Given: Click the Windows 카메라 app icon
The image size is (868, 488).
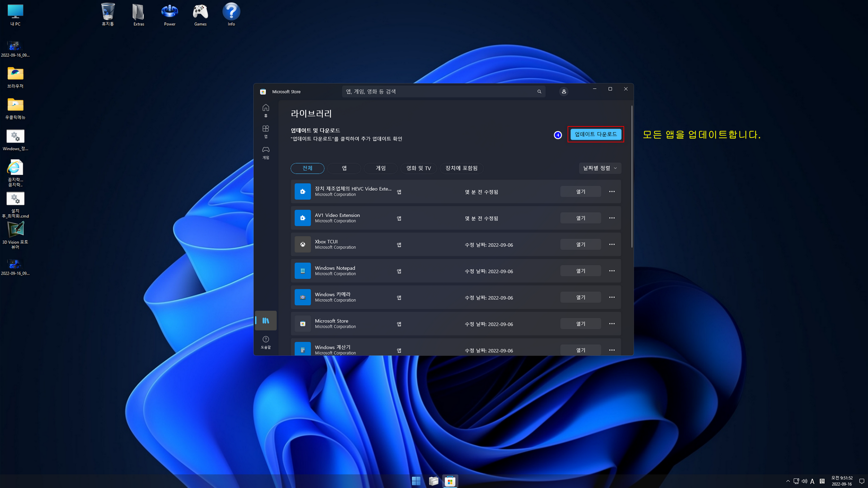Looking at the screenshot, I should point(303,297).
